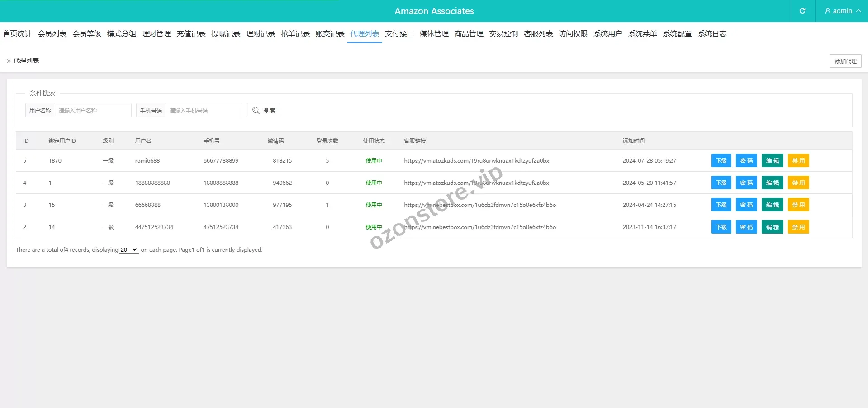Open the 提现记录 navigation tab
868x408 pixels.
pyautogui.click(x=226, y=34)
